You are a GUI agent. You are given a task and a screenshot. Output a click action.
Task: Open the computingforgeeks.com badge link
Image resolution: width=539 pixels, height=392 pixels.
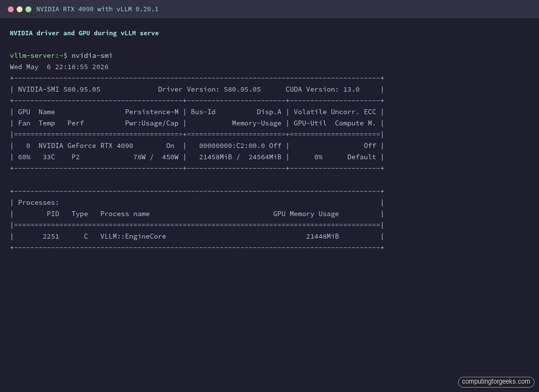click(496, 382)
